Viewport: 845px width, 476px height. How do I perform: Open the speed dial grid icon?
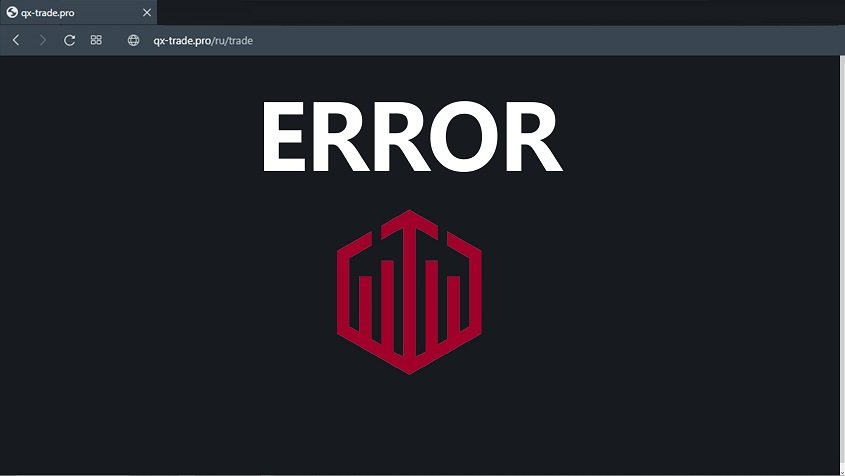coord(96,40)
